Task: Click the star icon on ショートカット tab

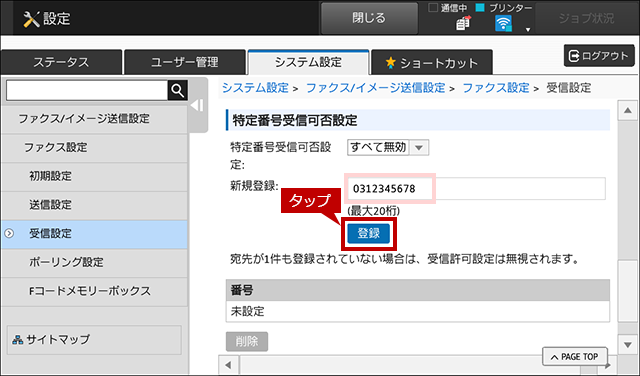Action: (391, 62)
